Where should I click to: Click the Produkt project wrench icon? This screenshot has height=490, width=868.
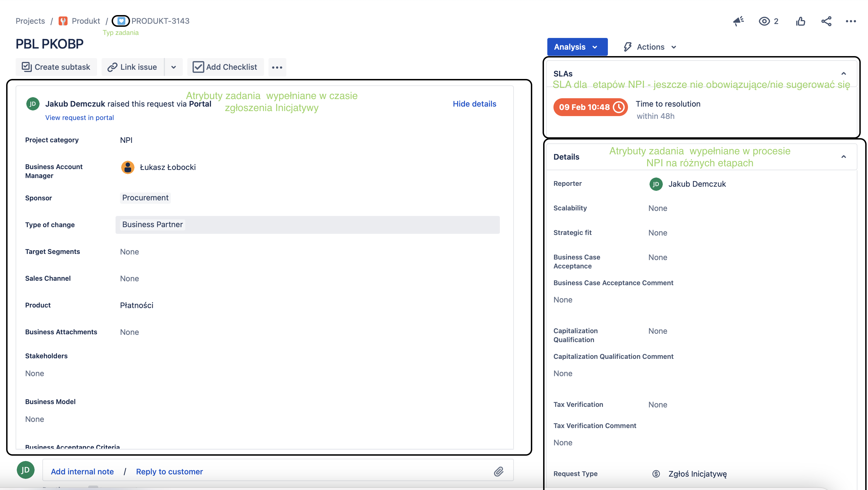tap(63, 21)
